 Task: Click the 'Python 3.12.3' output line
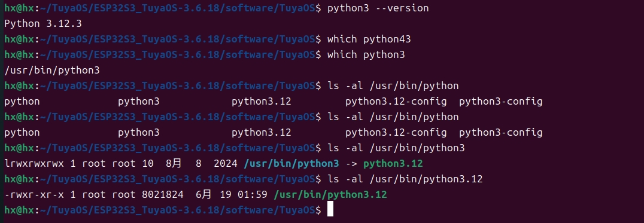click(x=43, y=24)
